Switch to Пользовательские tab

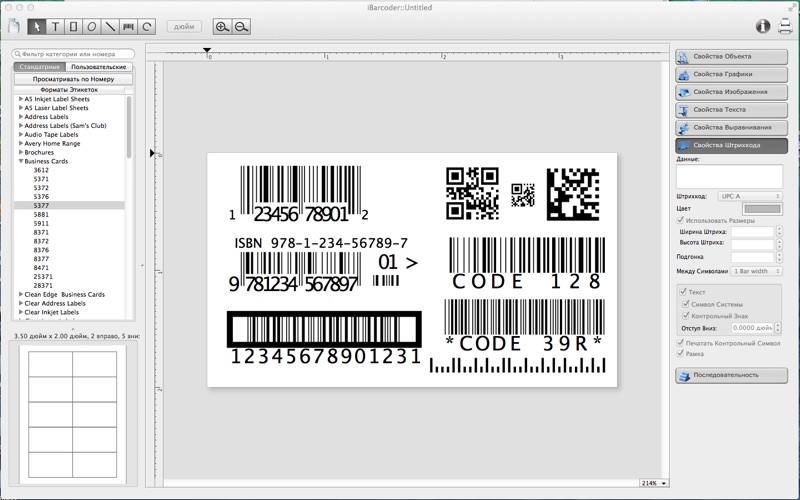(x=98, y=67)
